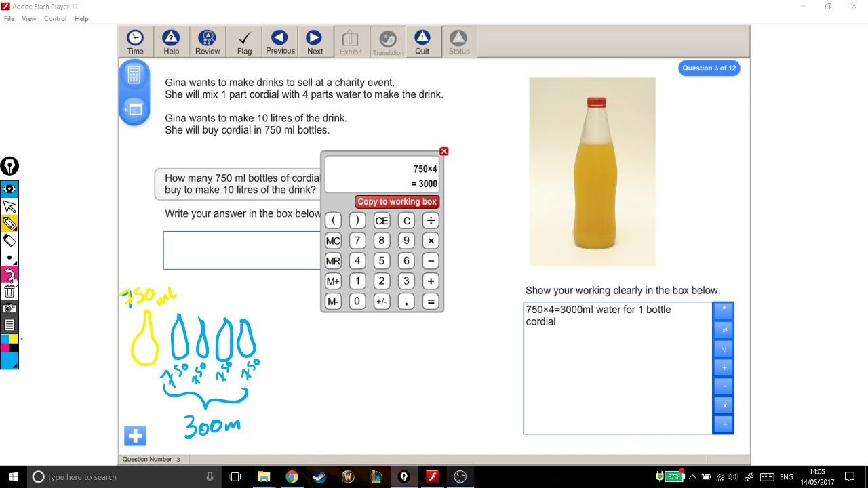The width and height of the screenshot is (868, 488).
Task: Open the View menu
Action: 29,19
